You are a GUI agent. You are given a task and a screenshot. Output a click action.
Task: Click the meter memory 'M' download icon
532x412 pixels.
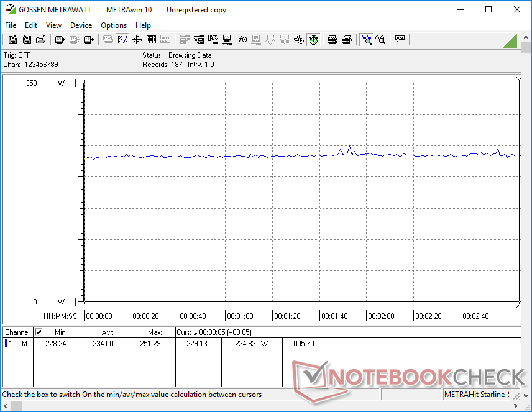(x=88, y=40)
